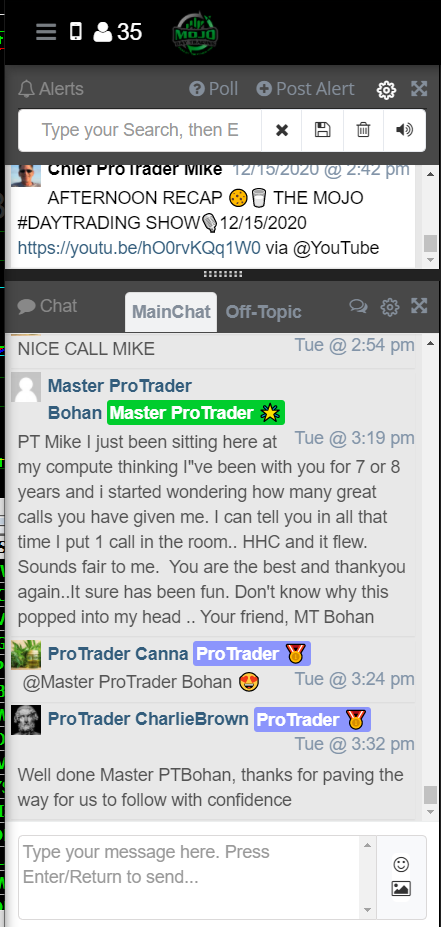Select the MainChat tab
The image size is (441, 927).
coord(171,312)
